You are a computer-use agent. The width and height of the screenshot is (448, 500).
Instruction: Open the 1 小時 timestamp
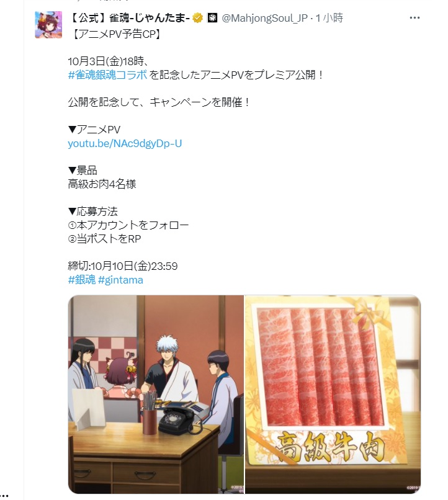[x=329, y=18]
